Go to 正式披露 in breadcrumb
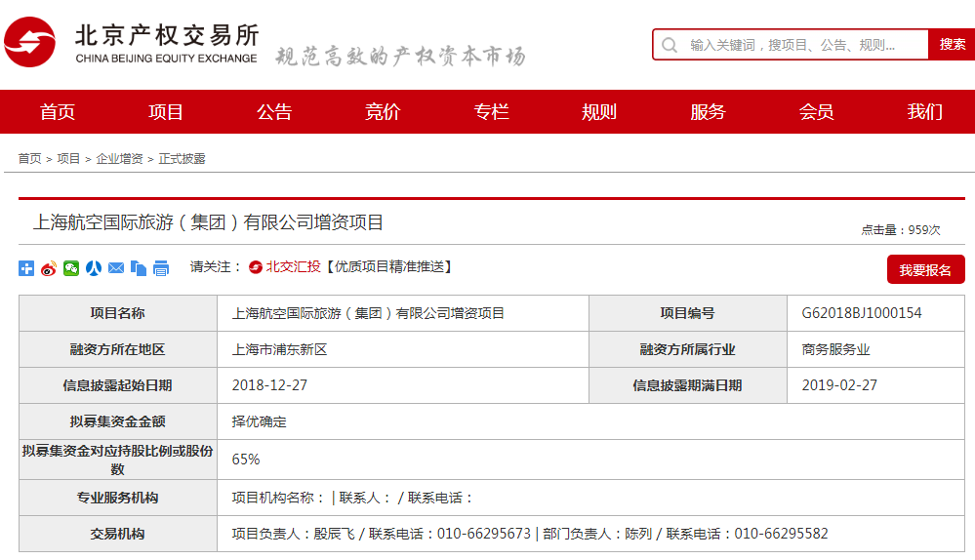The width and height of the screenshot is (975, 560). [182, 158]
